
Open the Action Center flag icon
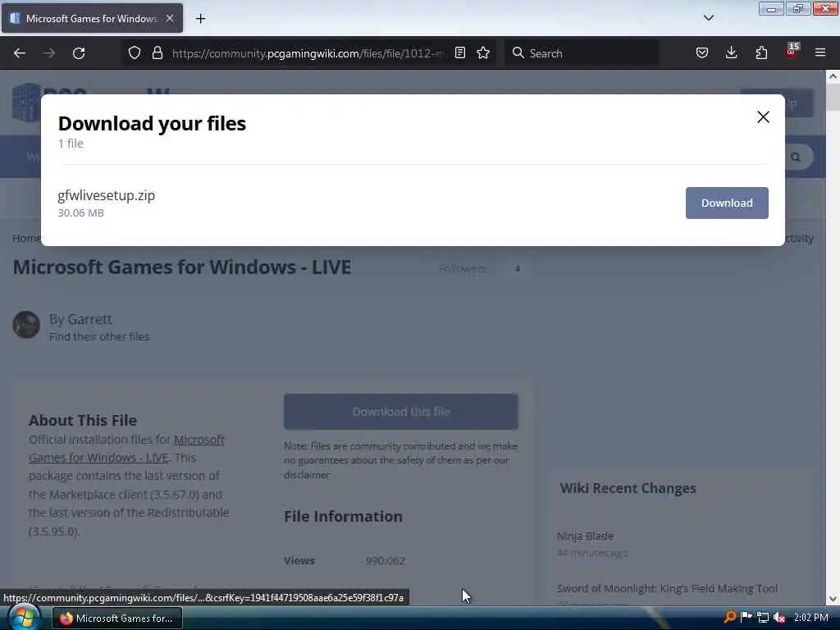pos(746,617)
